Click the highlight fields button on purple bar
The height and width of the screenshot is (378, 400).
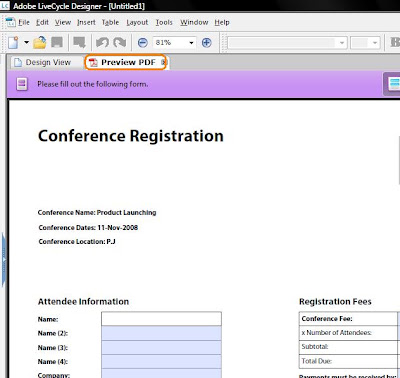[392, 84]
